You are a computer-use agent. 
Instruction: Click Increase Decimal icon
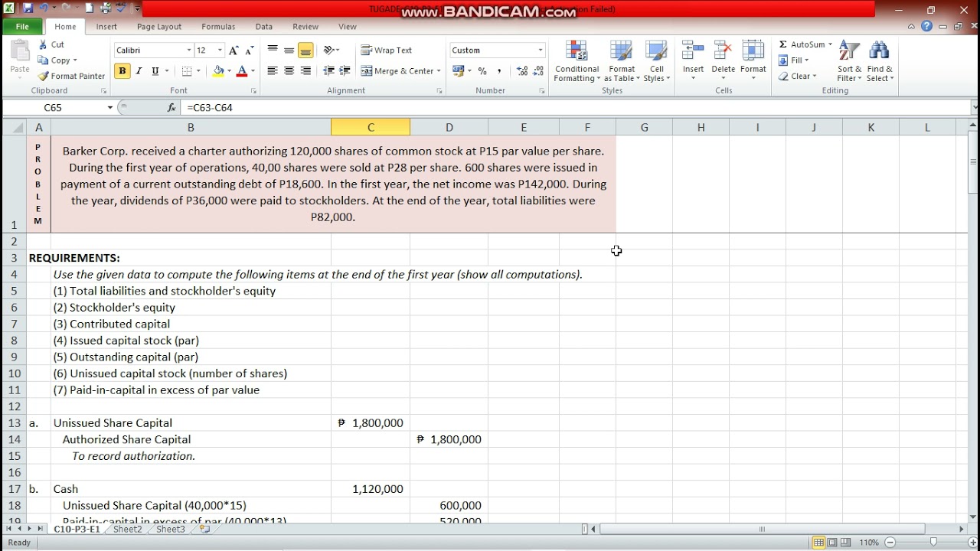522,71
